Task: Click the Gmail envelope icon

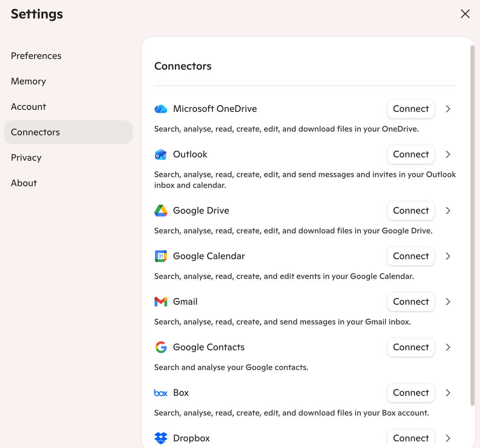Action: tap(161, 302)
